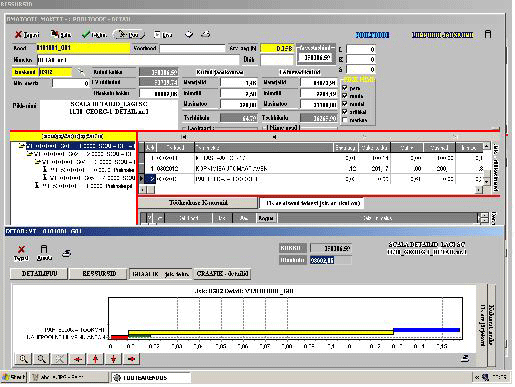
Task: Click the save icon in lower detail panel
Action: point(44,249)
